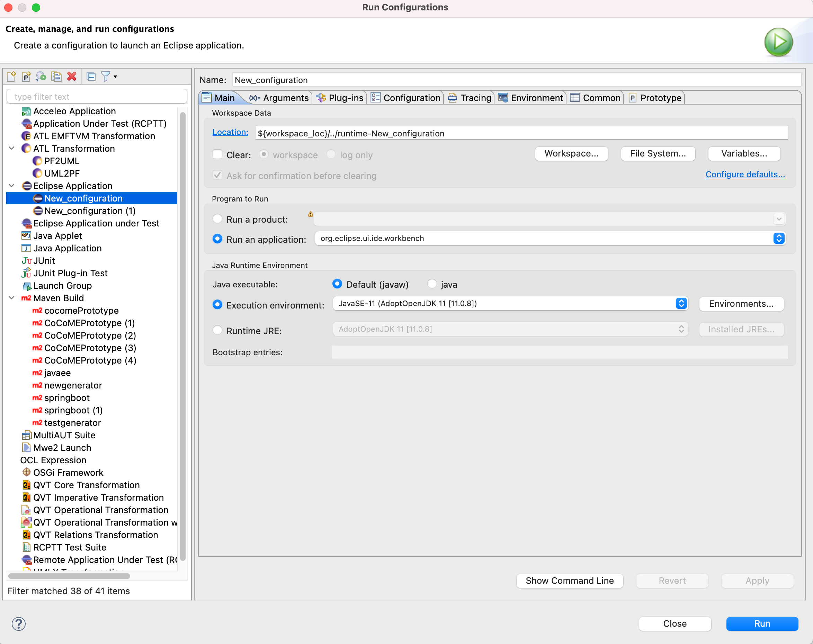This screenshot has height=644, width=813.
Task: Open the Run a product dropdown
Action: [x=778, y=219]
